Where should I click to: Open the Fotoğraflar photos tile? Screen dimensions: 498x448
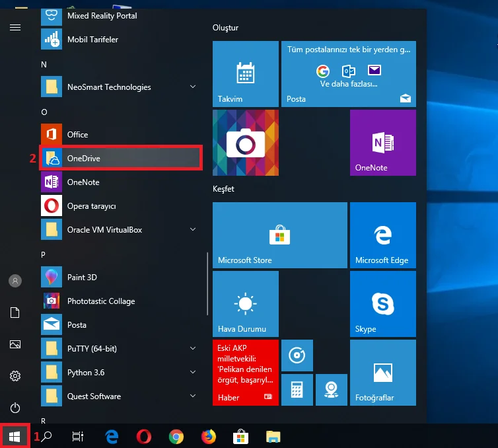click(x=382, y=373)
